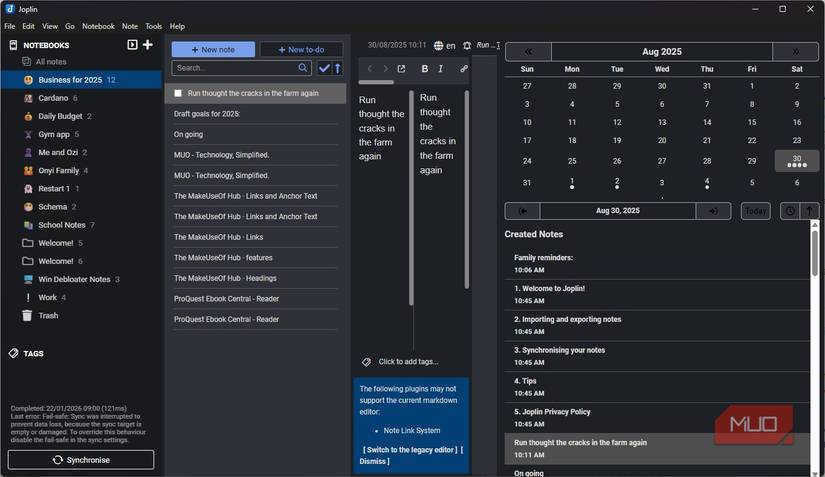The height and width of the screenshot is (477, 825).
Task: Open '4. Tips' in Created Notes
Action: (657, 387)
